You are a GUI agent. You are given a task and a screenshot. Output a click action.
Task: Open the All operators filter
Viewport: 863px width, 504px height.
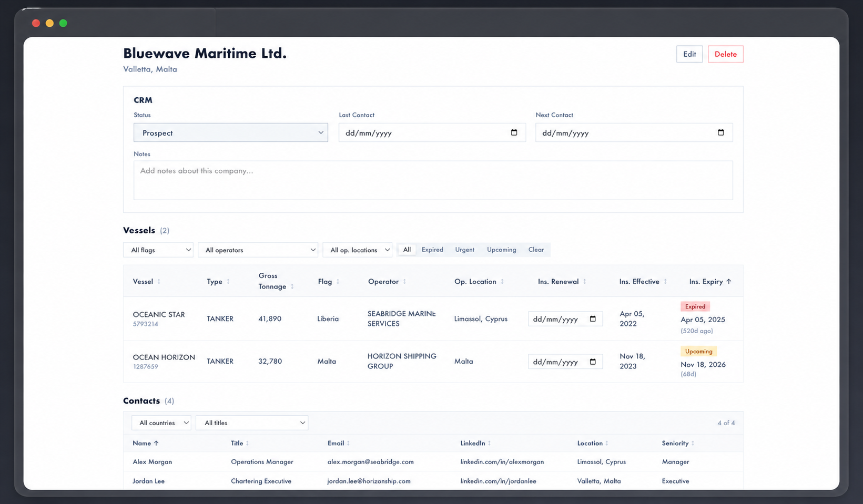click(258, 250)
